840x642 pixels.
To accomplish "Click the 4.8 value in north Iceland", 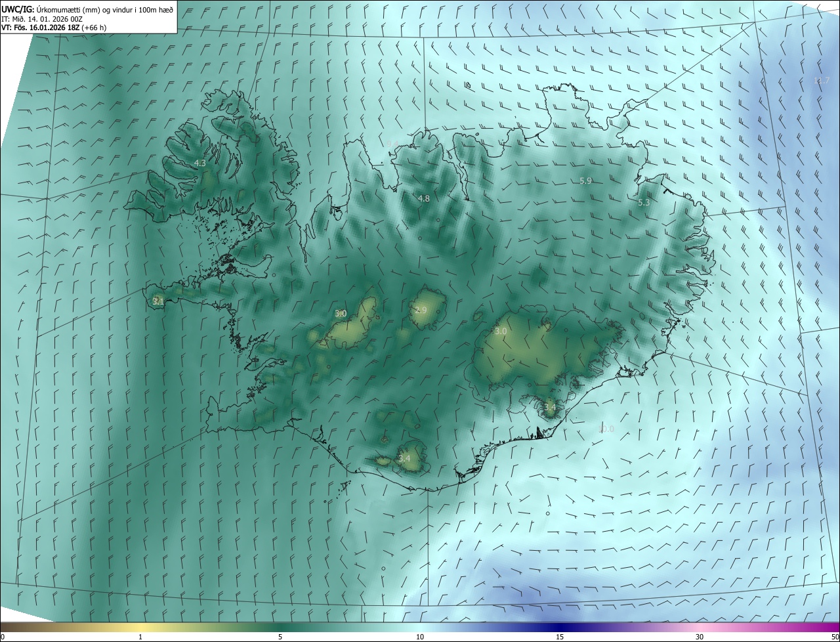I will [x=424, y=198].
